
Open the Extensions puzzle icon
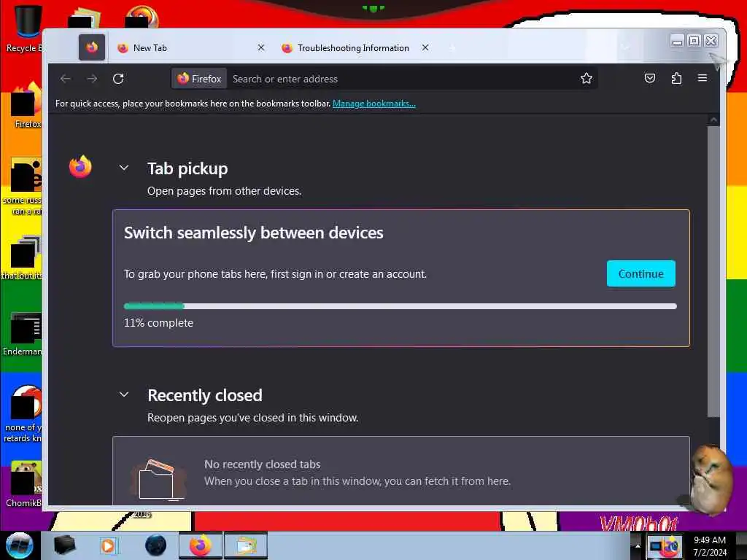(x=676, y=78)
